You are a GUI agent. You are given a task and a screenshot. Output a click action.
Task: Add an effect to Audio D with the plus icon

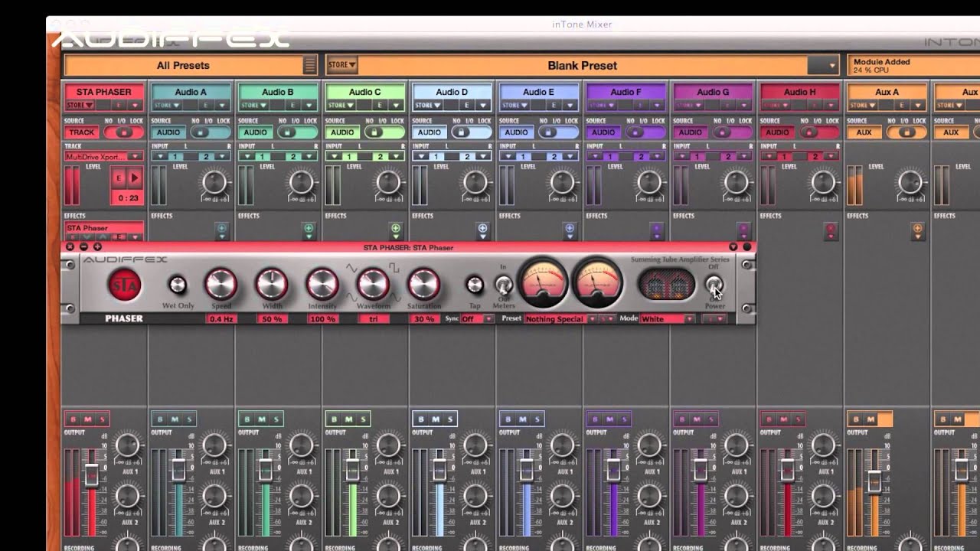tap(482, 228)
